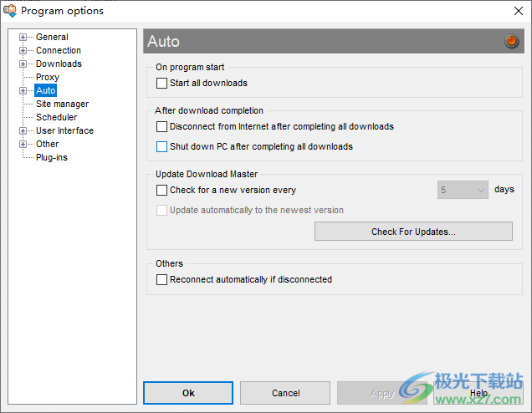Check the Check for a new version every box
The image size is (532, 413).
pos(161,190)
